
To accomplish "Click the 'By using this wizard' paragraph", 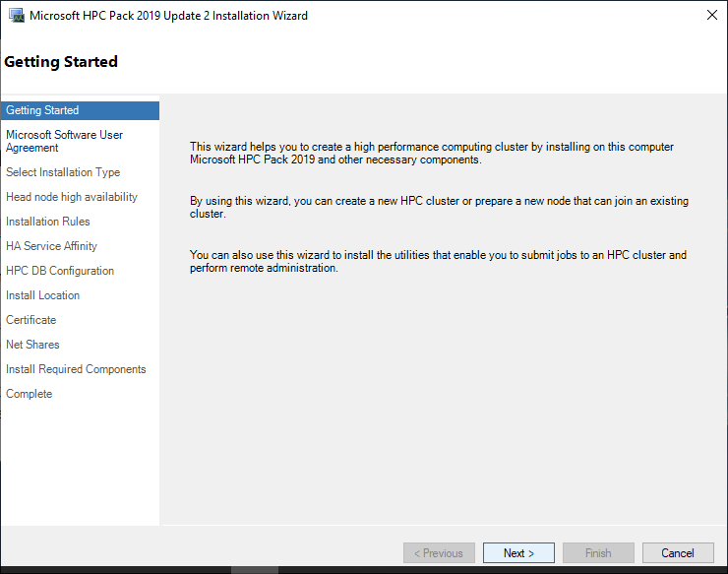I will [439, 208].
